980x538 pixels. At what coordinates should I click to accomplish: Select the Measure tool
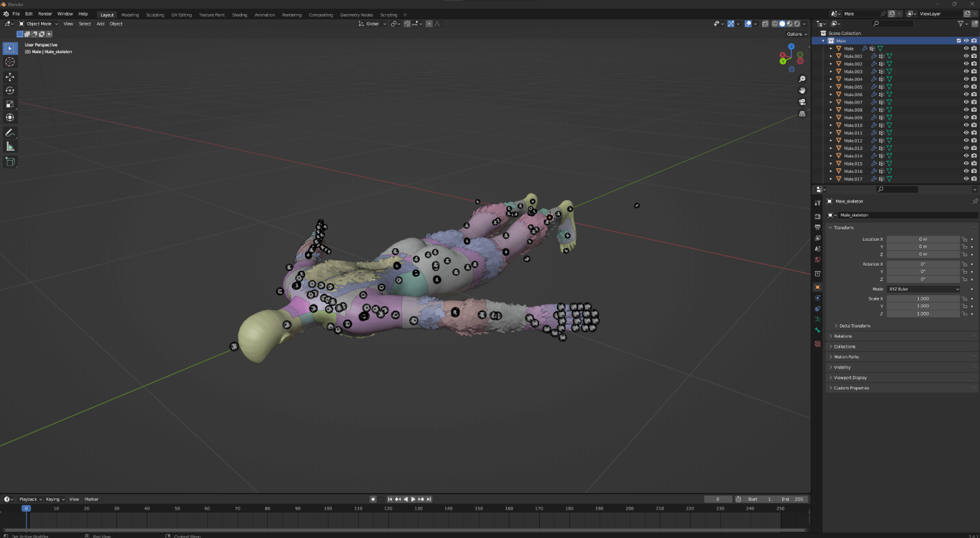point(10,146)
